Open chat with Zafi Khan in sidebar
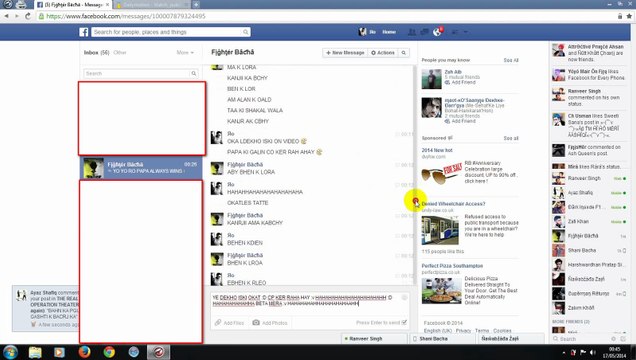Viewport: 636px width, 360px height. (590, 222)
